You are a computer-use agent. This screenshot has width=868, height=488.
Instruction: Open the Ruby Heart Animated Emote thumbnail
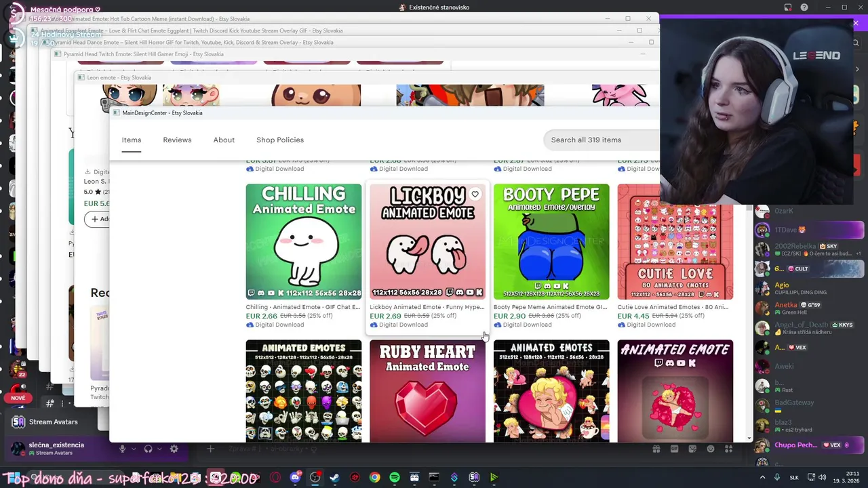tap(427, 391)
